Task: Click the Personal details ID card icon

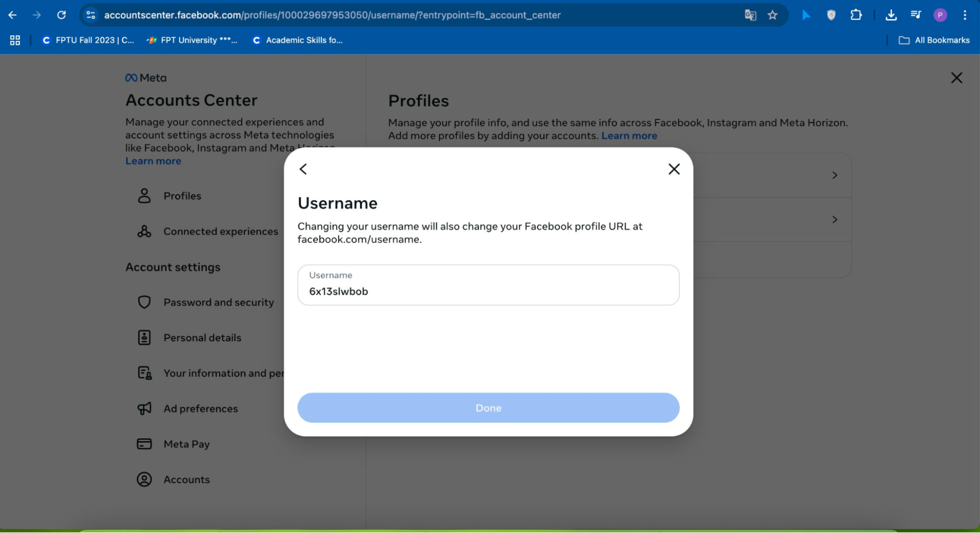Action: click(x=144, y=338)
